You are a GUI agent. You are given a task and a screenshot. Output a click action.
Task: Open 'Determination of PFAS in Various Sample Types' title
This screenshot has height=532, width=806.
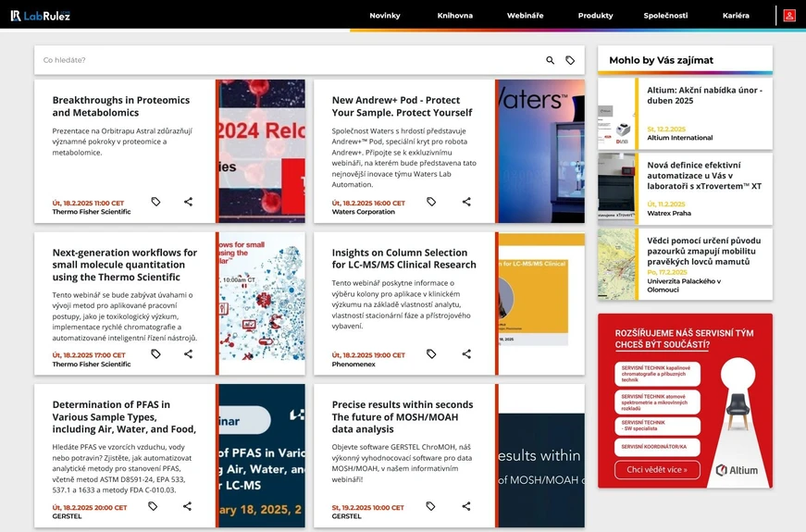[x=124, y=417]
